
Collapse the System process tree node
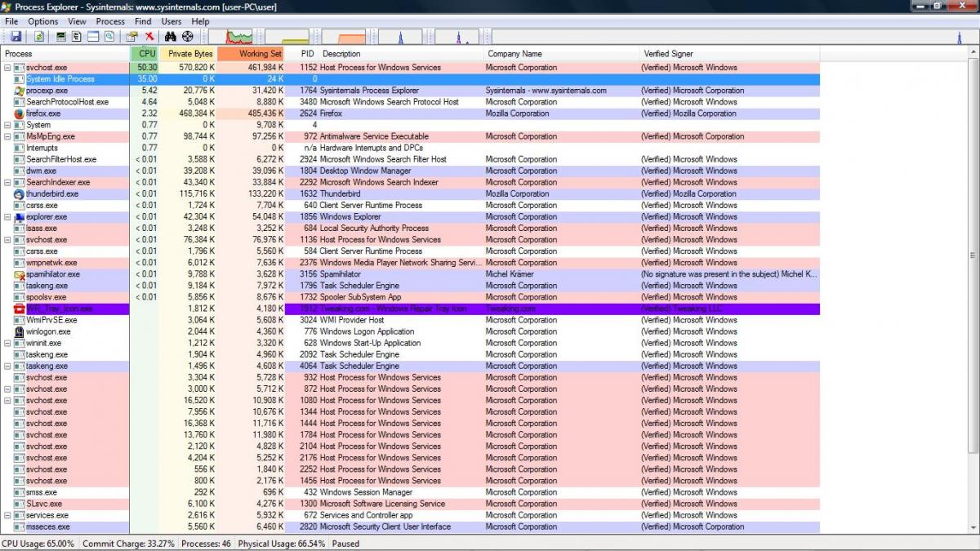click(x=7, y=125)
